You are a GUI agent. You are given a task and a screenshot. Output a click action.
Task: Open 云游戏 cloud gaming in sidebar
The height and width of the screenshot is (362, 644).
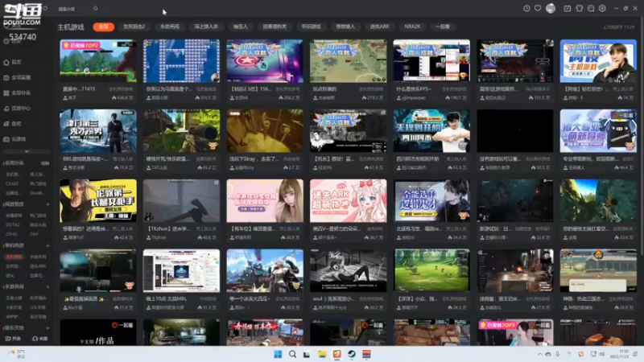(x=14, y=139)
